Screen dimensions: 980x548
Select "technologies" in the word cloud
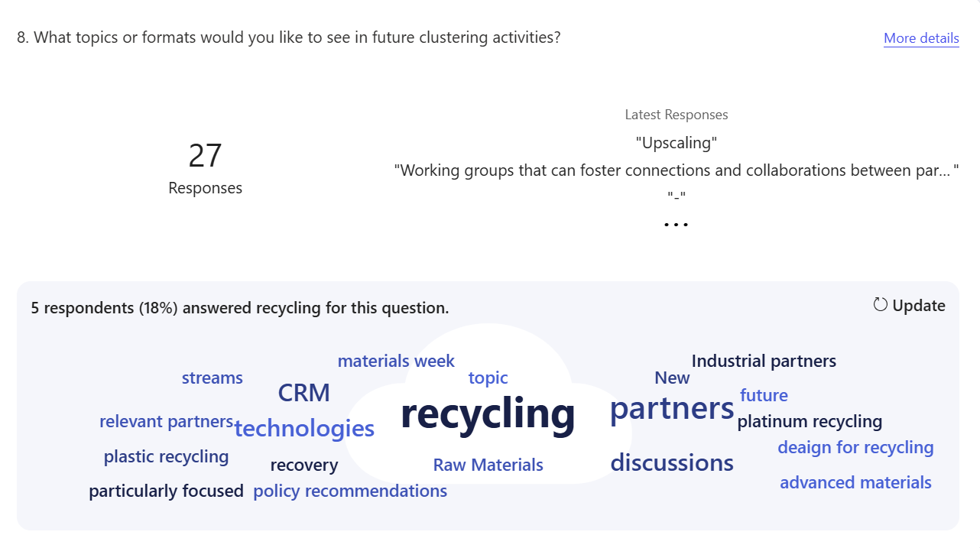(x=304, y=428)
